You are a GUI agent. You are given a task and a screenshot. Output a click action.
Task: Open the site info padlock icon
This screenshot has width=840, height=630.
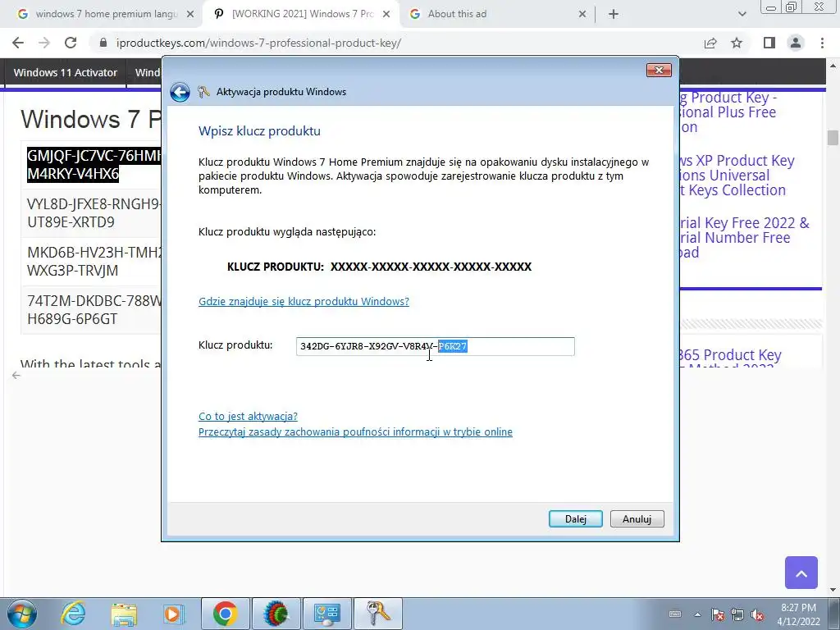pyautogui.click(x=103, y=43)
